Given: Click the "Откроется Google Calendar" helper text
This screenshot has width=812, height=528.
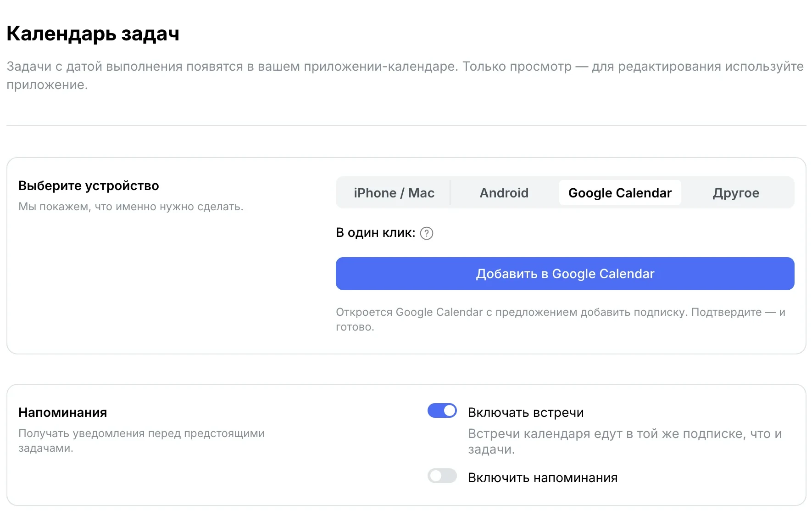Looking at the screenshot, I should click(x=561, y=320).
